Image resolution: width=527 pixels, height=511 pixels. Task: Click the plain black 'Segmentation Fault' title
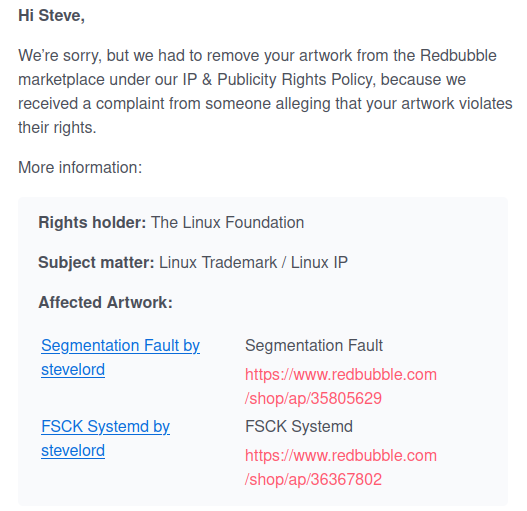314,345
